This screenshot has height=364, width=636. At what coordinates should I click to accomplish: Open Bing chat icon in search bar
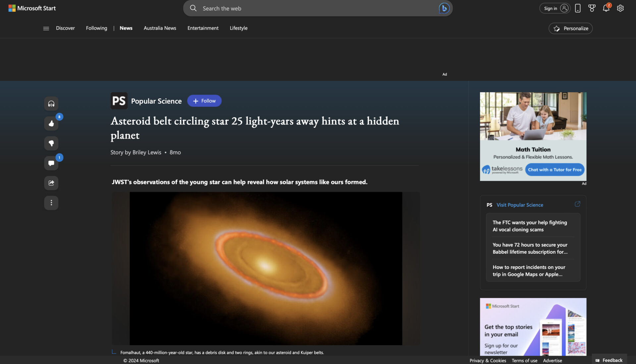point(444,8)
